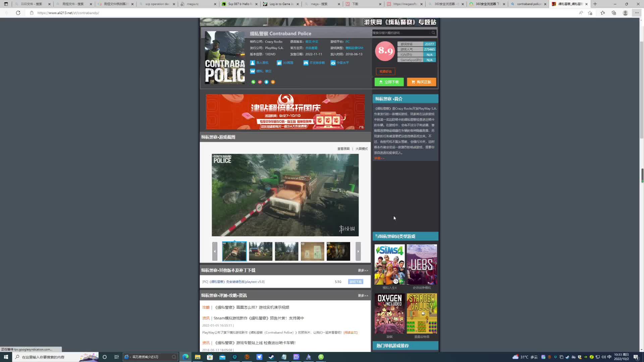Click the 3D graphics icon
Screen dimensions: 644x362
[279, 63]
